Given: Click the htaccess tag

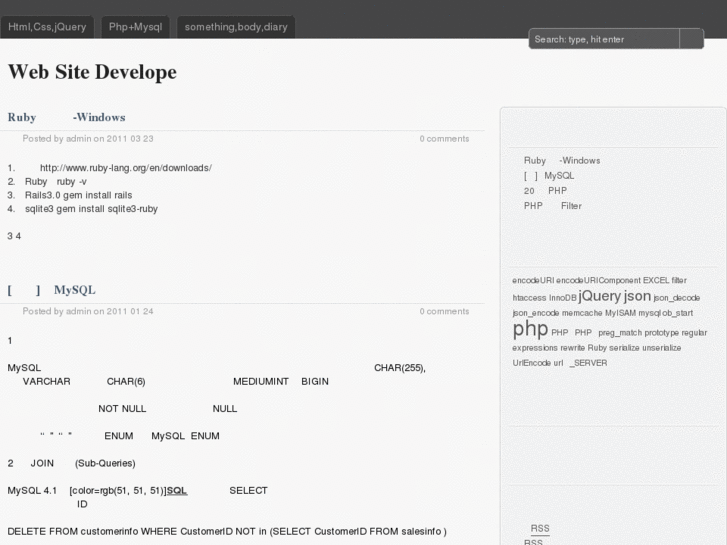Looking at the screenshot, I should point(529,298).
